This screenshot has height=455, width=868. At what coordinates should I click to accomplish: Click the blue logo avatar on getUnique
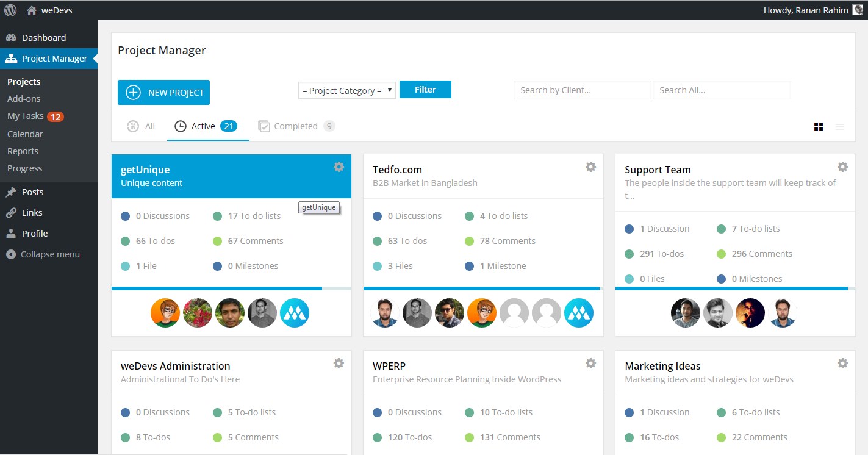click(x=295, y=313)
